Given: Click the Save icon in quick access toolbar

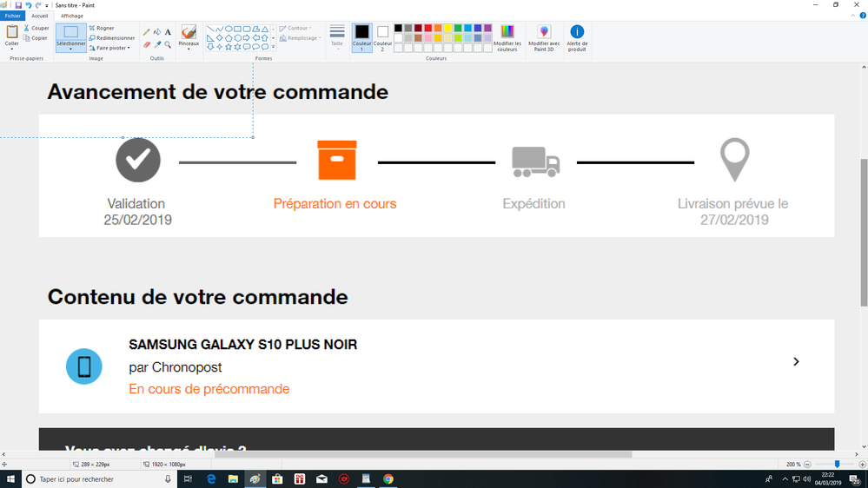Looking at the screenshot, I should point(18,5).
